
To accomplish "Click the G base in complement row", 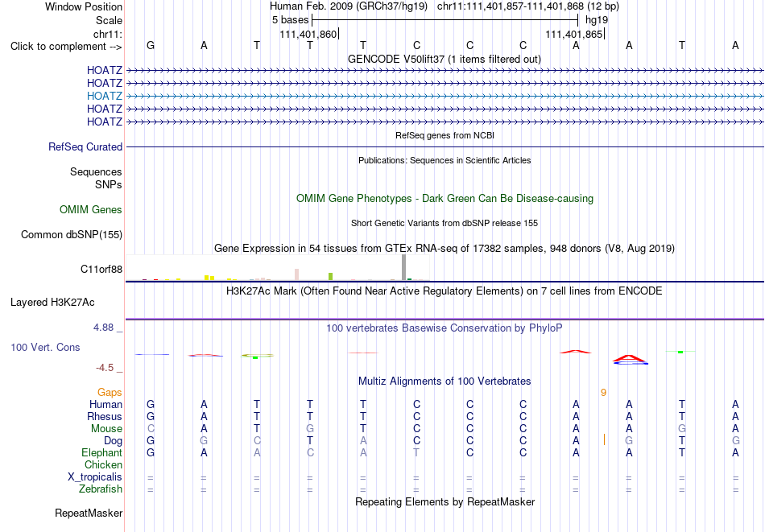I will [151, 45].
